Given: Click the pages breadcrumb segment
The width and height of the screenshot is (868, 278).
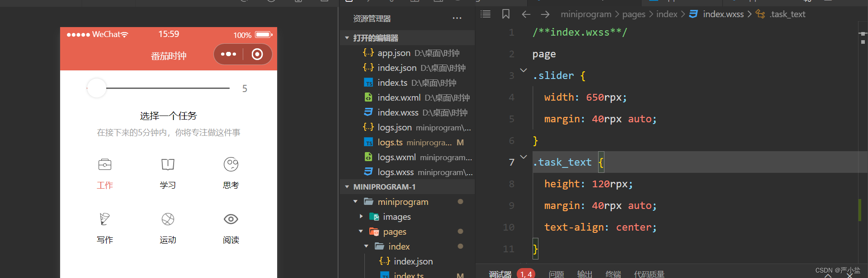Looking at the screenshot, I should tap(634, 14).
